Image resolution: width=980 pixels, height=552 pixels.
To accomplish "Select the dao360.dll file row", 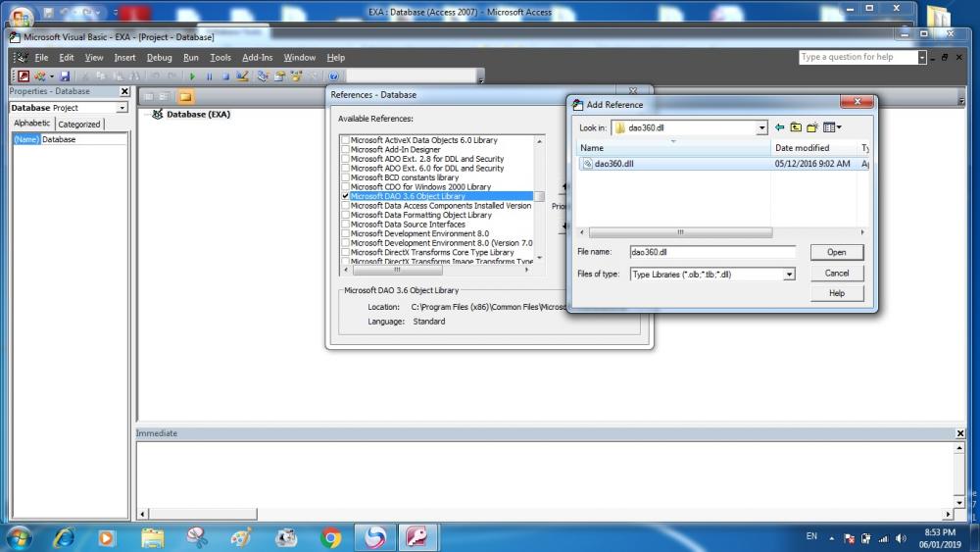I will [x=723, y=164].
